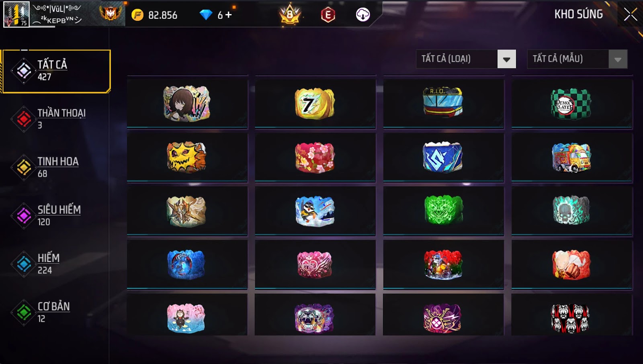
Task: Open the red hexagon E badge
Action: tap(328, 15)
